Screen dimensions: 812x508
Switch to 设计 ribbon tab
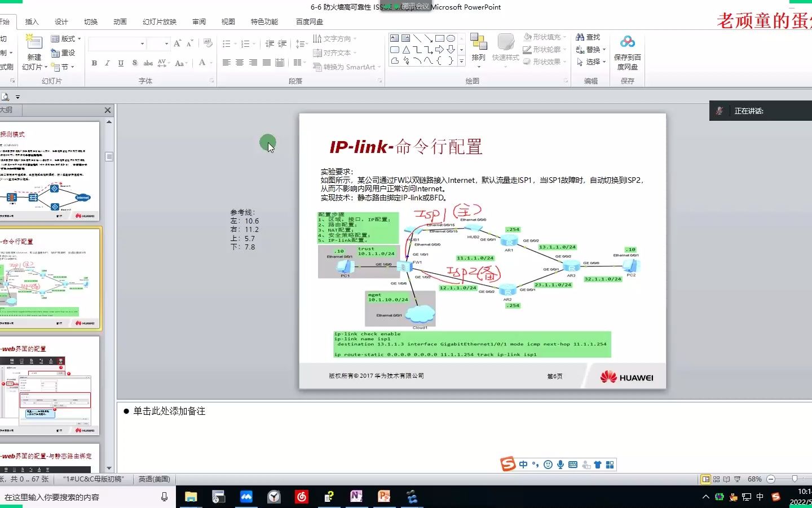(x=61, y=22)
